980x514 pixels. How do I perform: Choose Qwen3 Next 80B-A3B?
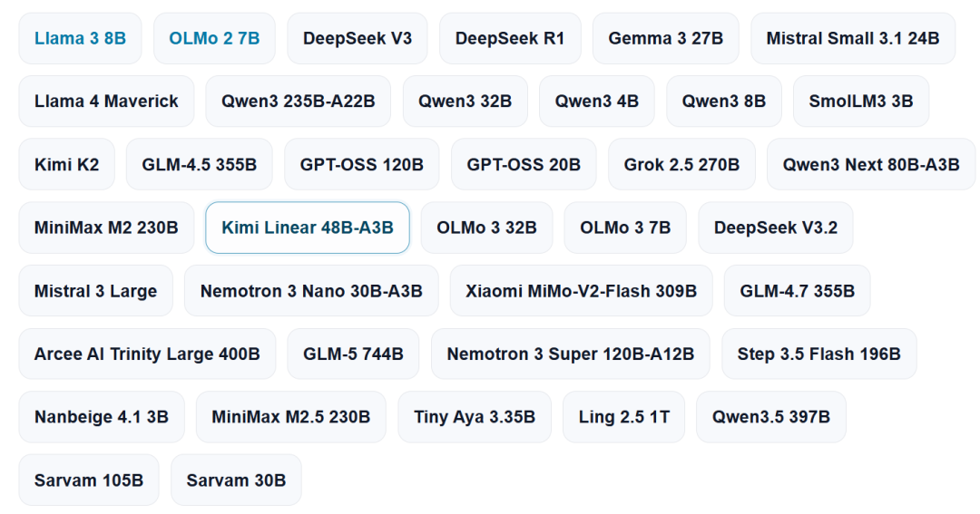pyautogui.click(x=871, y=165)
